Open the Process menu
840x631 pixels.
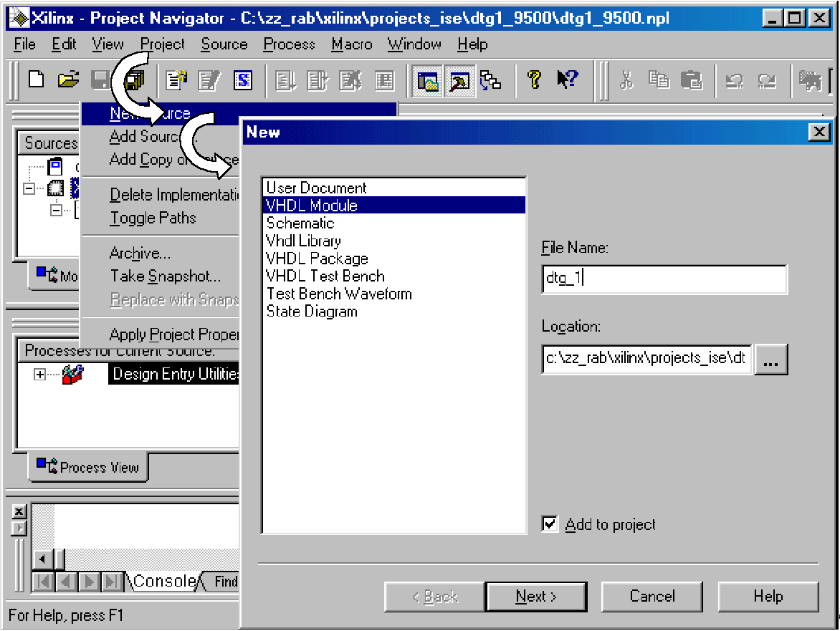tap(289, 44)
